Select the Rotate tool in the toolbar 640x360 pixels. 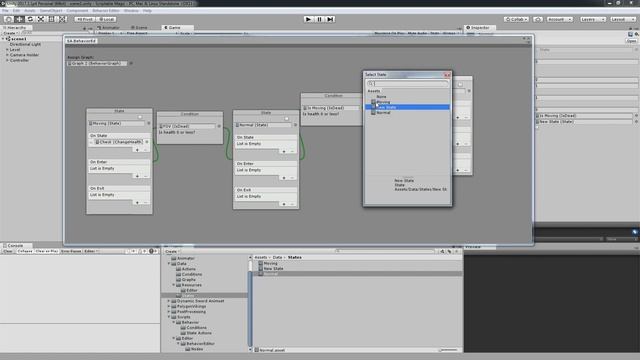[30, 19]
